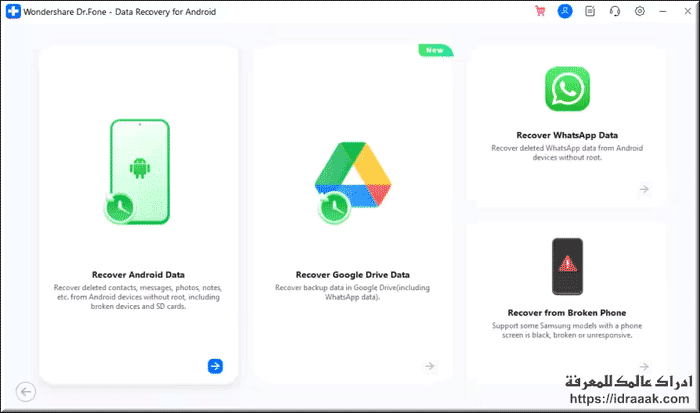Image resolution: width=700 pixels, height=413 pixels.
Task: Open the feedback notes icon
Action: pyautogui.click(x=590, y=11)
